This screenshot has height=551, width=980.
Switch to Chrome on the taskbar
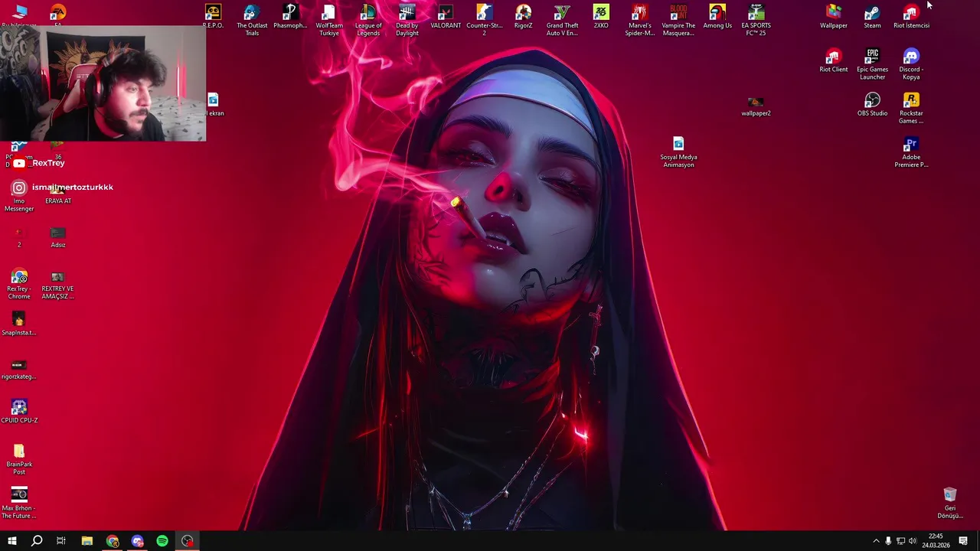(x=113, y=541)
